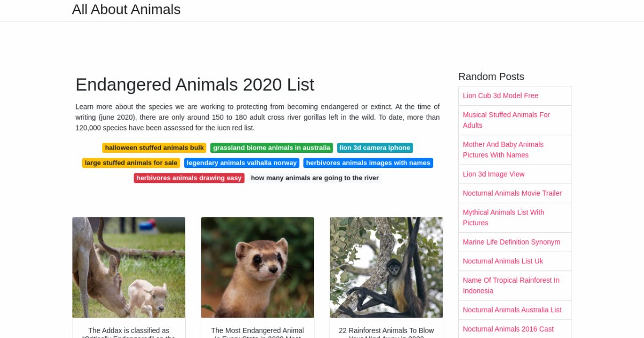644x338 pixels.
Task: Go to Musical Stuffed Animals For Adults
Action: point(506,120)
